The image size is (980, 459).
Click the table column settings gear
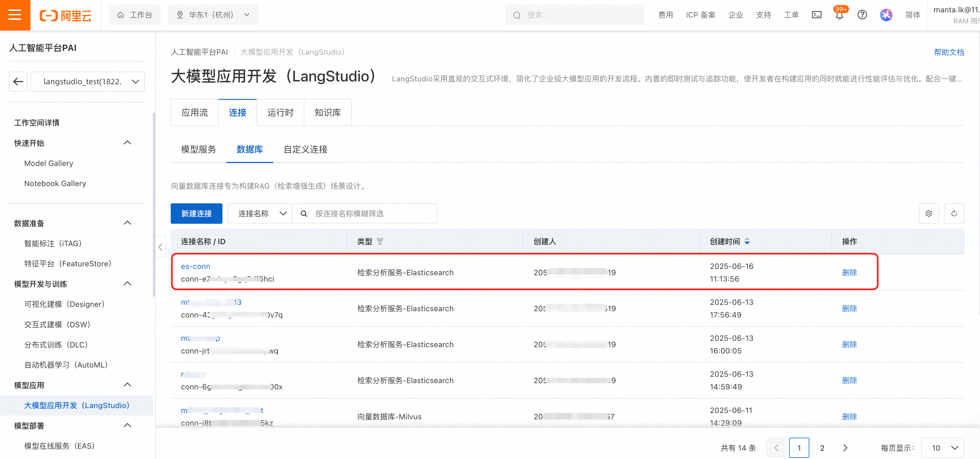click(929, 213)
